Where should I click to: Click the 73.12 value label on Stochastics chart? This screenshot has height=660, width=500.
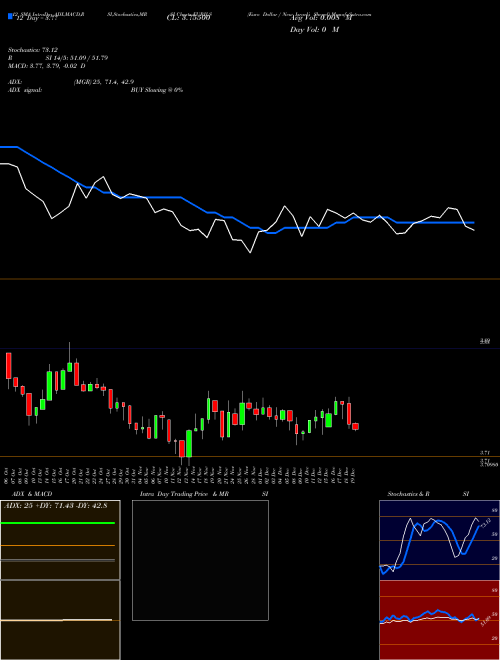[485, 524]
